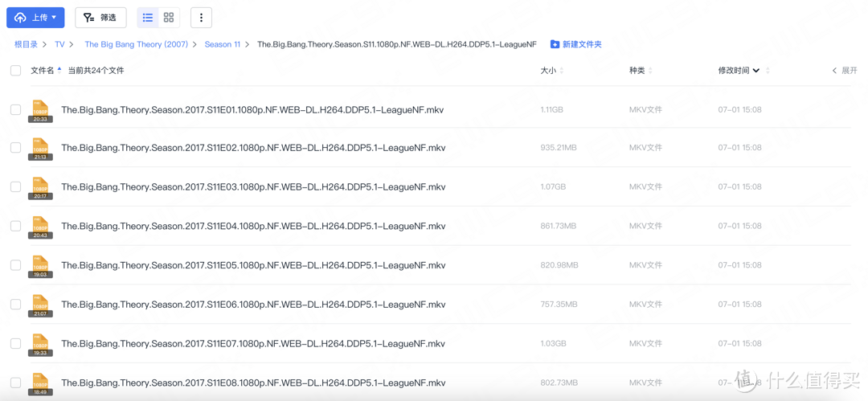Image resolution: width=868 pixels, height=401 pixels.
Task: Click the 757.35MB size value
Action: (x=559, y=304)
